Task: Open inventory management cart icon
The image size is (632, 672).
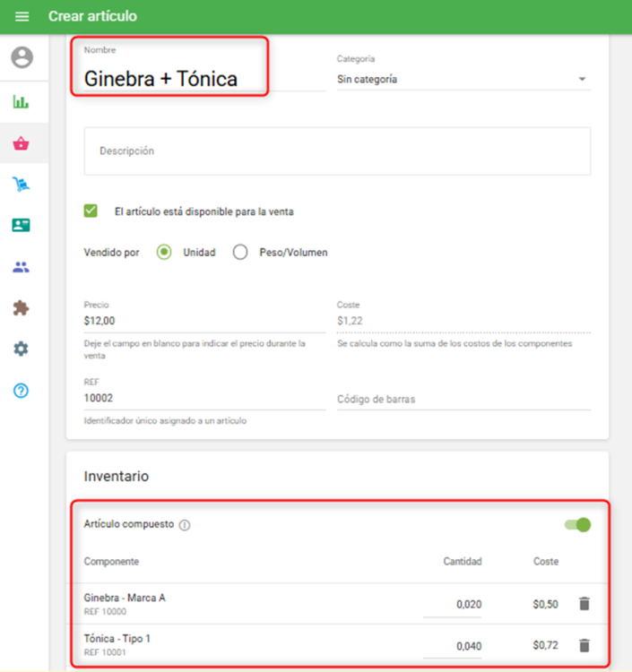Action: coord(22,185)
